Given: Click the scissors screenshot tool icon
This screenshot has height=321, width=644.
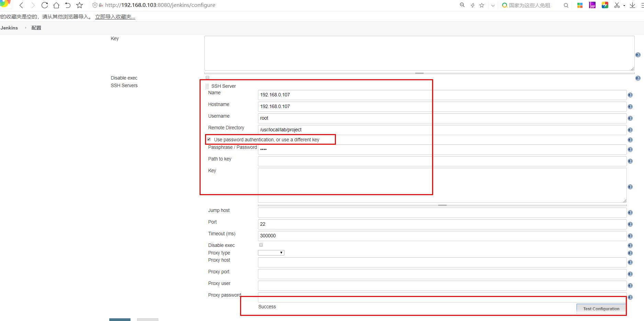Looking at the screenshot, I should (617, 5).
